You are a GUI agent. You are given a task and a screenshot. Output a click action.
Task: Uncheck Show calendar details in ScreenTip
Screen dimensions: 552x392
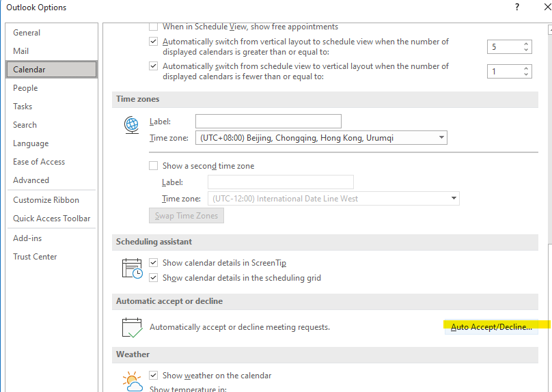coord(153,263)
